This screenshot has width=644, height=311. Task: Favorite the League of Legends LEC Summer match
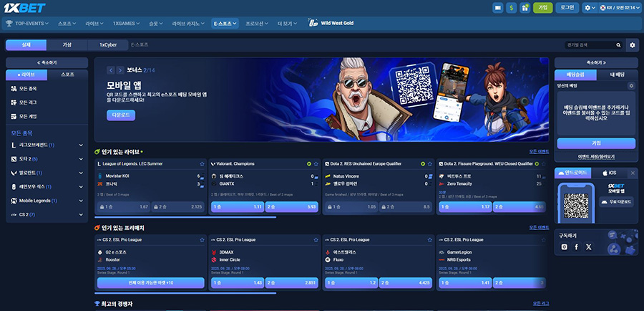(202, 163)
